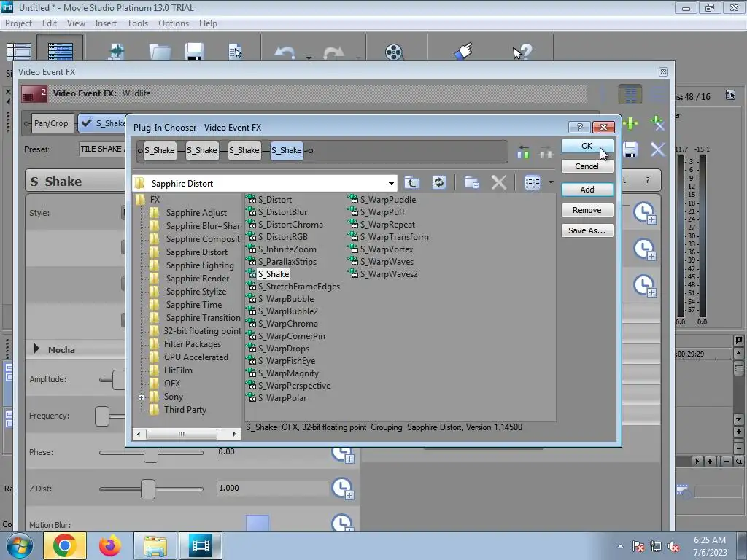Image resolution: width=747 pixels, height=560 pixels.
Task: Open the Insert menu
Action: (x=106, y=23)
